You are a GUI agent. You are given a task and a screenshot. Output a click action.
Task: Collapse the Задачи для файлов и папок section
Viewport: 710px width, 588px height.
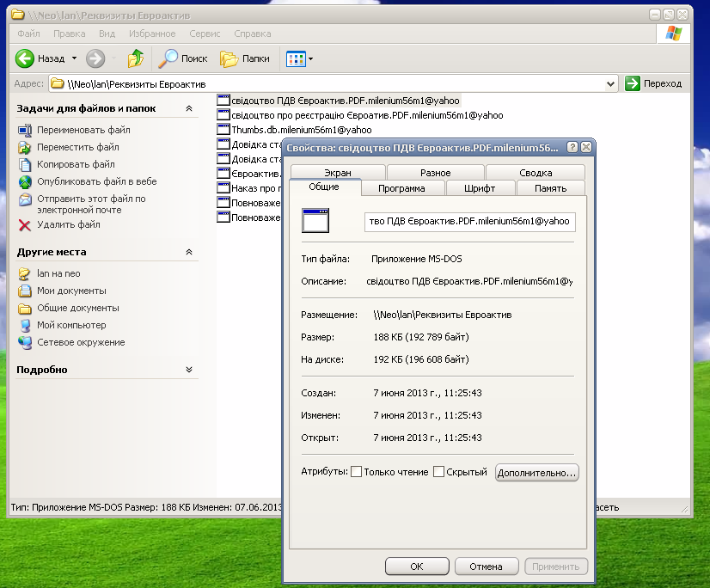(189, 109)
